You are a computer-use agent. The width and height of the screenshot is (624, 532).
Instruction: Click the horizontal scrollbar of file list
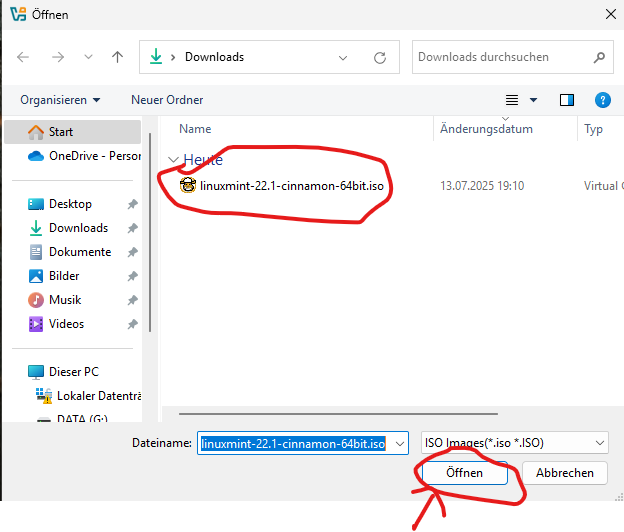pyautogui.click(x=338, y=414)
